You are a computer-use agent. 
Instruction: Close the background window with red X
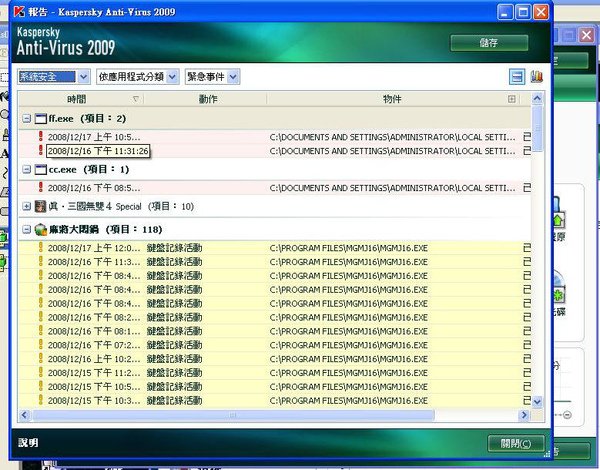586,35
